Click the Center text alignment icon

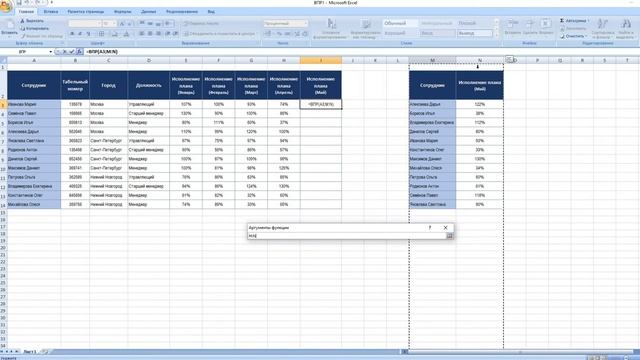point(150,33)
